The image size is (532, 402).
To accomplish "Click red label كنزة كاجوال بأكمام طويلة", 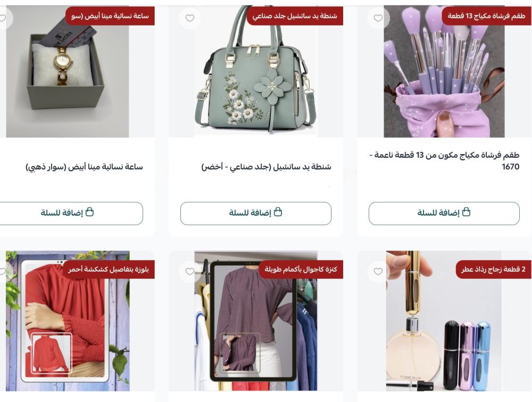I will 301,270.
